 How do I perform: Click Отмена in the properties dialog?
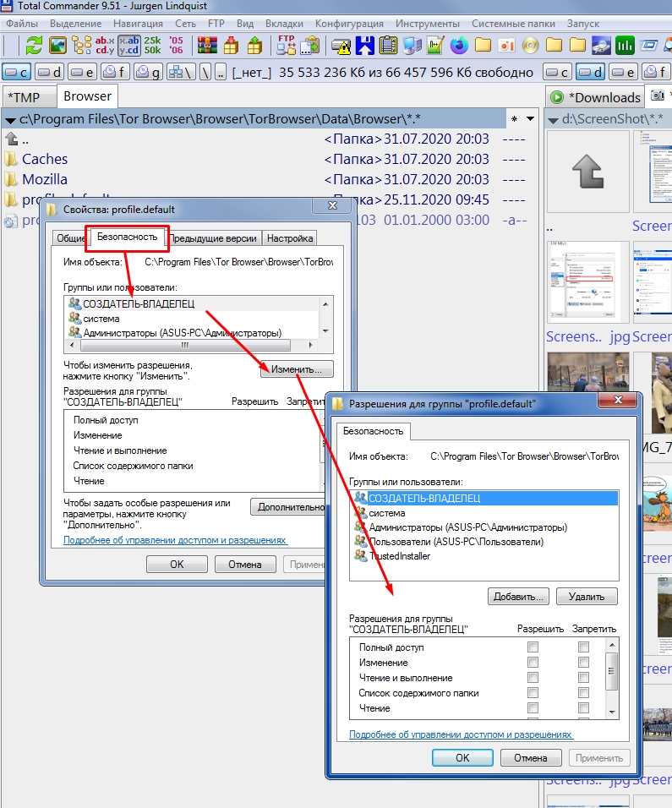click(245, 565)
